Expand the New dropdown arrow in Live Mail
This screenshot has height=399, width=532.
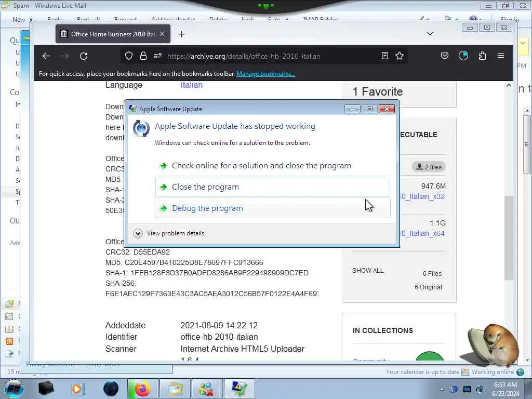click(31, 20)
